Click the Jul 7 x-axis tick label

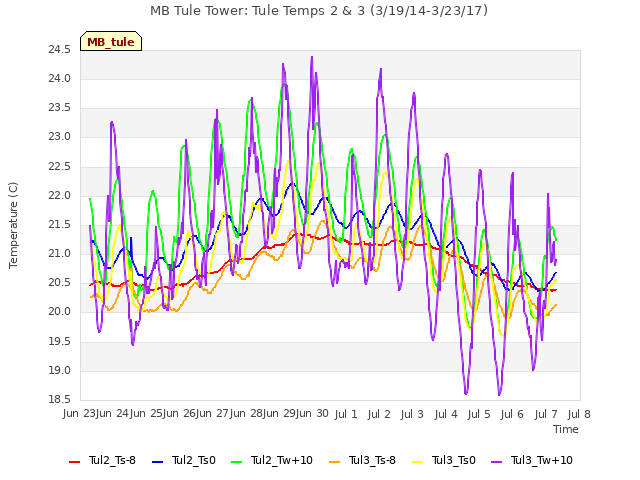546,414
